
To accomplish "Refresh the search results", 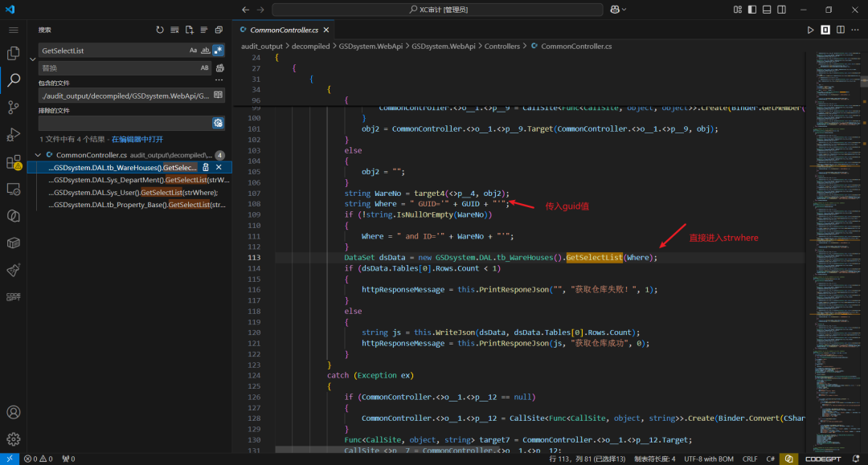I will click(160, 30).
